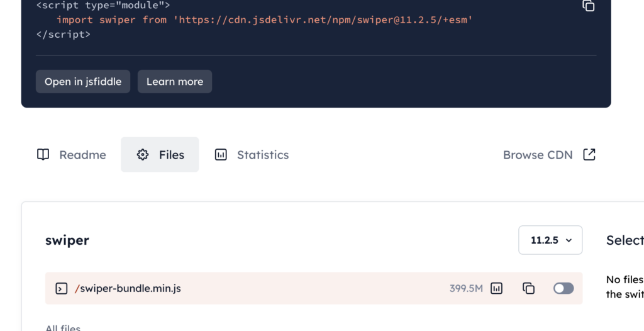The height and width of the screenshot is (331, 644).
Task: Copy the swiper-bundle.min.js URL
Action: (528, 289)
